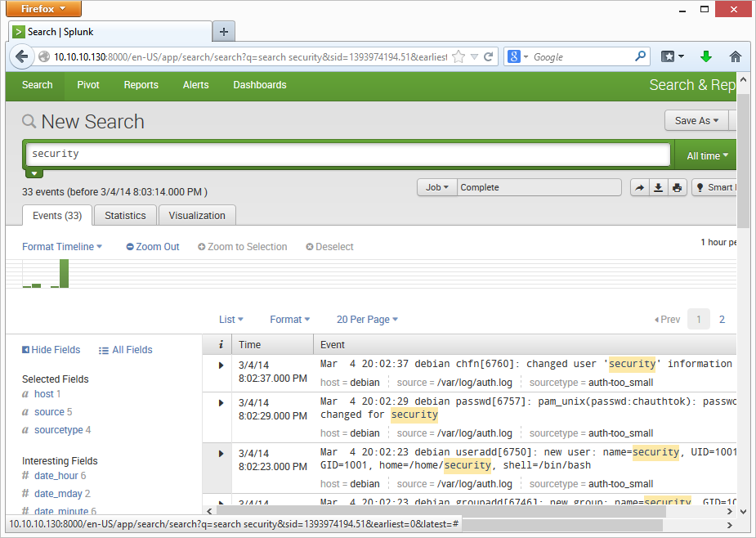Open the All time range picker
756x538 pixels.
point(706,156)
